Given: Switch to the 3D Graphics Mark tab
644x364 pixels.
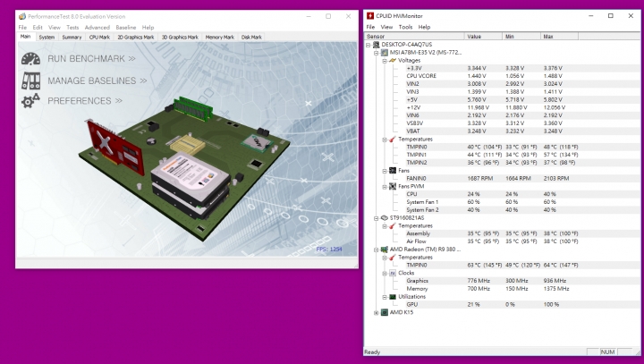Looking at the screenshot, I should click(180, 37).
